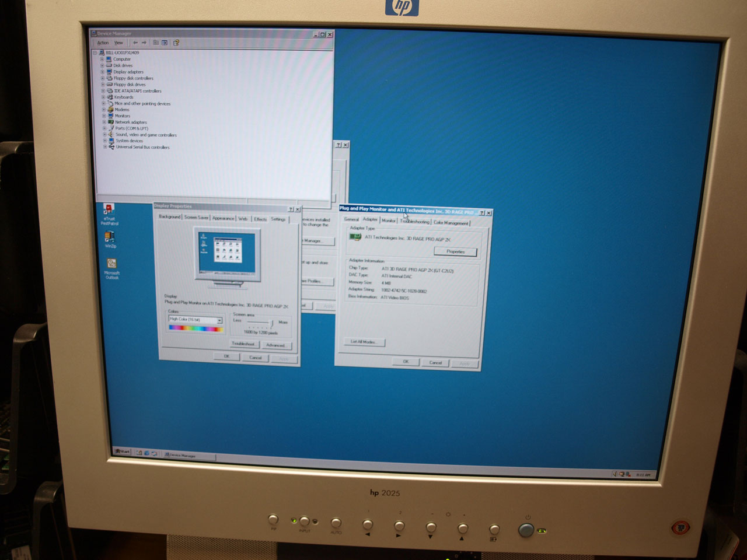Expand the System devices node
747x560 pixels.
tap(105, 141)
